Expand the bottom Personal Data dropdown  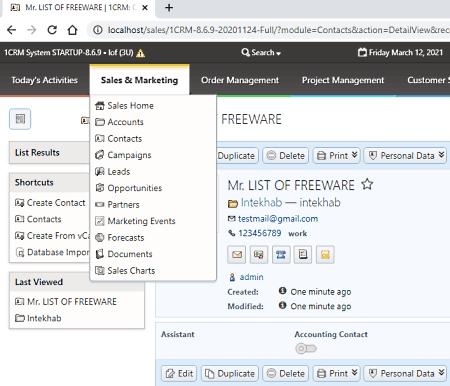coord(441,373)
